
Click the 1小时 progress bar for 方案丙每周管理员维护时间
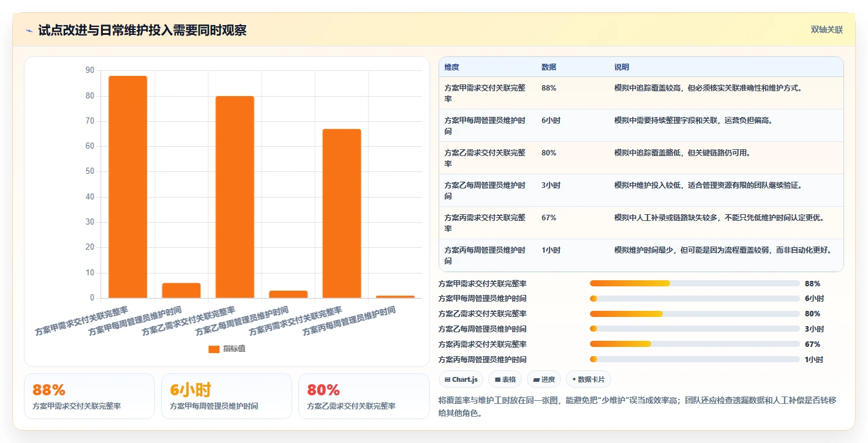tap(695, 360)
